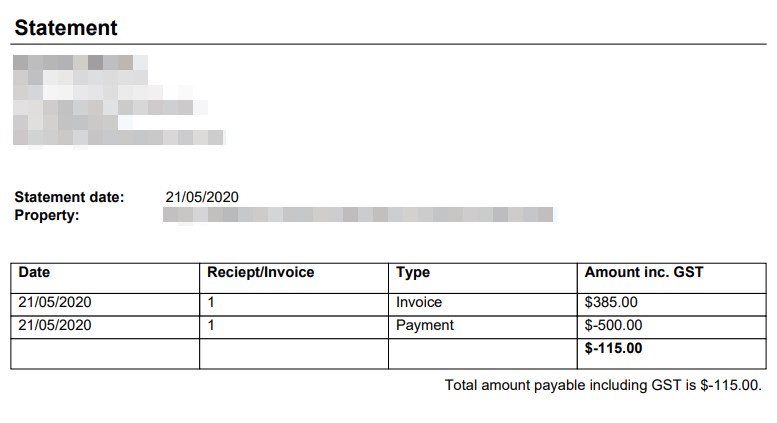Select the statement date value 21/05/2020
This screenshot has height=423, width=777.
[x=202, y=197]
